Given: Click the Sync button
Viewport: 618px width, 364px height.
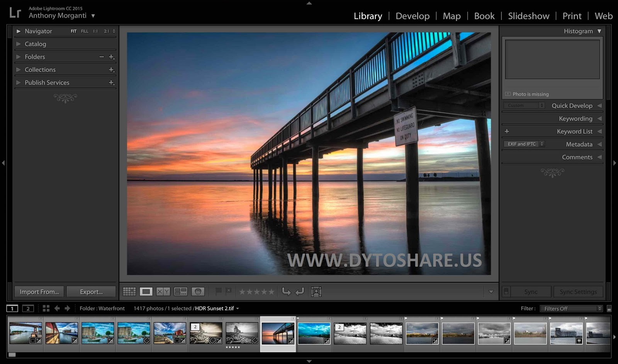Looking at the screenshot, I should click(531, 292).
